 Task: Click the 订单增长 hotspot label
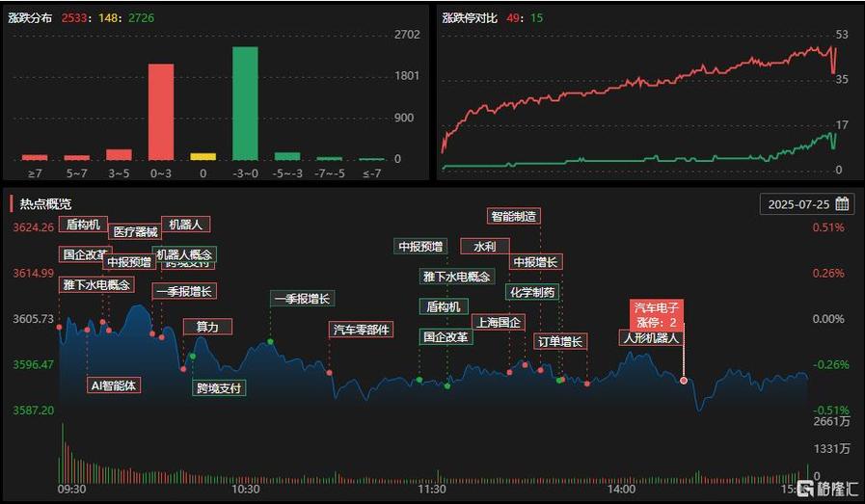tap(560, 341)
